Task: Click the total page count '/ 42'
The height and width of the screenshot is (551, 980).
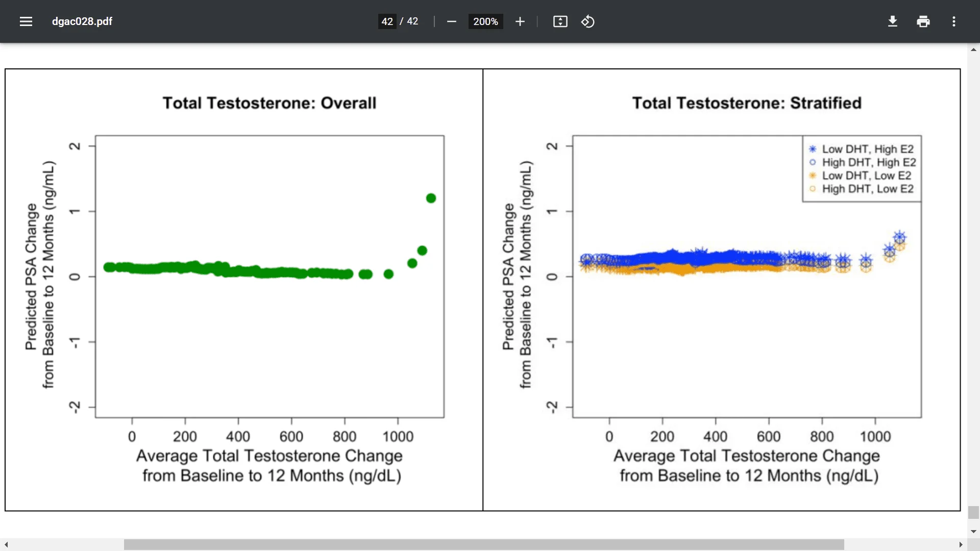Action: pyautogui.click(x=409, y=21)
